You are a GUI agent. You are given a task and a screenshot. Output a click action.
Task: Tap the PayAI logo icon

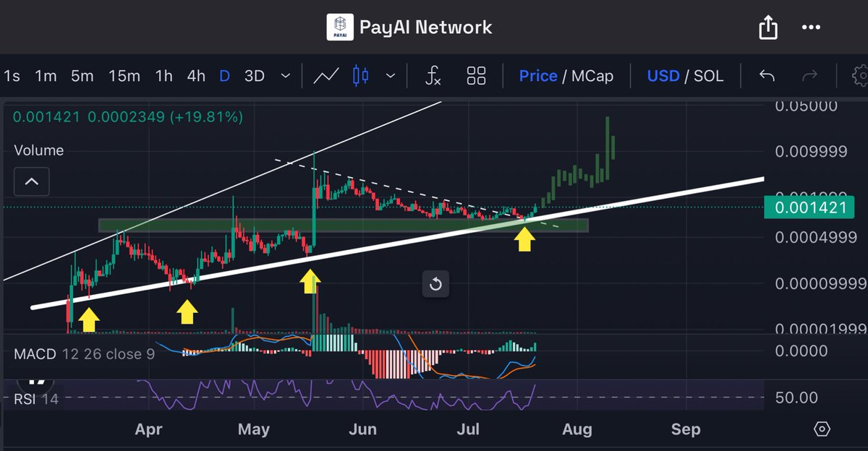(x=340, y=28)
